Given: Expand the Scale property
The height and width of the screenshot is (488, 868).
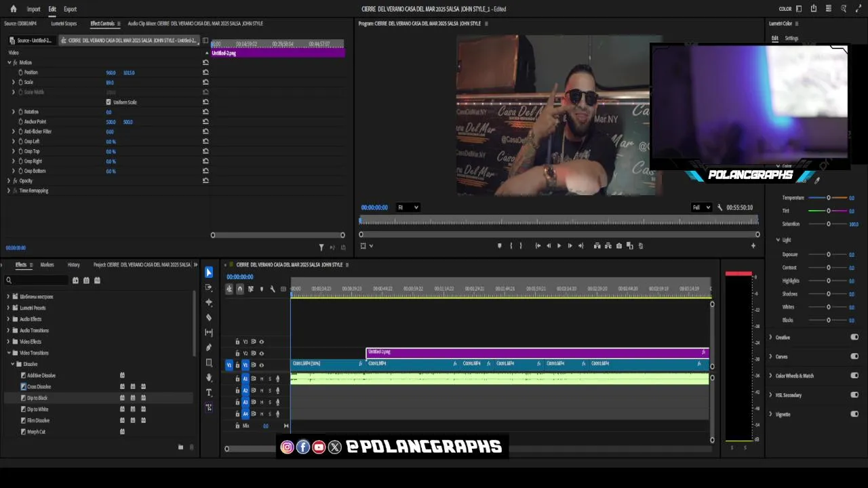Looking at the screenshot, I should tap(13, 82).
